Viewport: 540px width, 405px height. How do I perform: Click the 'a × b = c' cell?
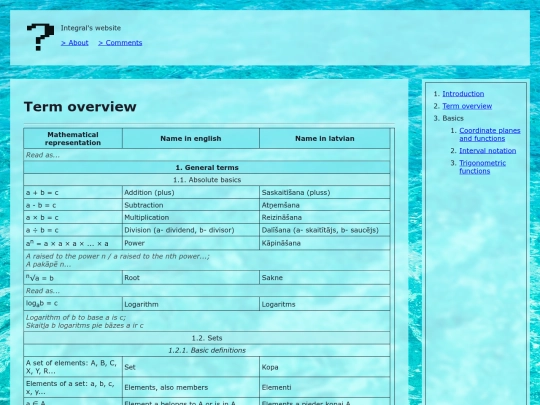(x=73, y=218)
